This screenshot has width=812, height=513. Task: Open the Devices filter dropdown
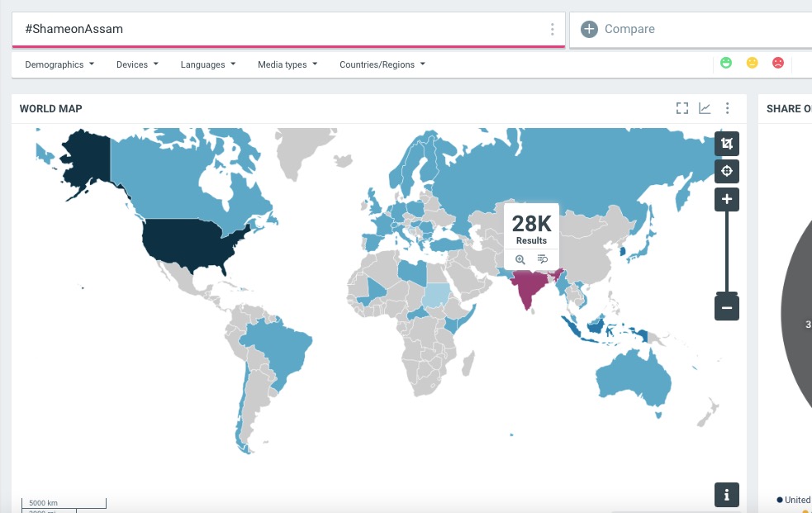point(137,64)
